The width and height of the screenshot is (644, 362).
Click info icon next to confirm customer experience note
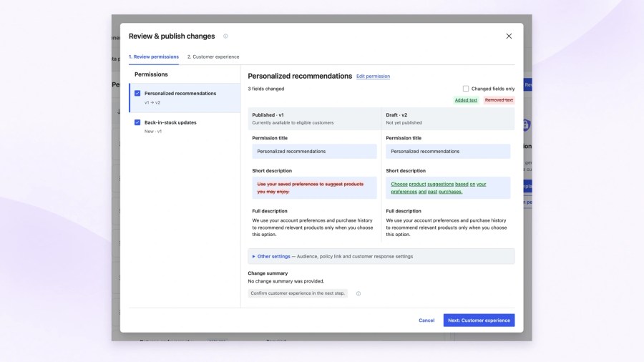coord(358,293)
